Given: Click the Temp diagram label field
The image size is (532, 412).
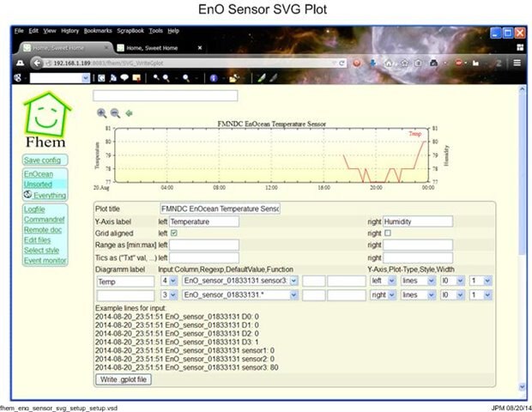Looking at the screenshot, I should pos(125,282).
